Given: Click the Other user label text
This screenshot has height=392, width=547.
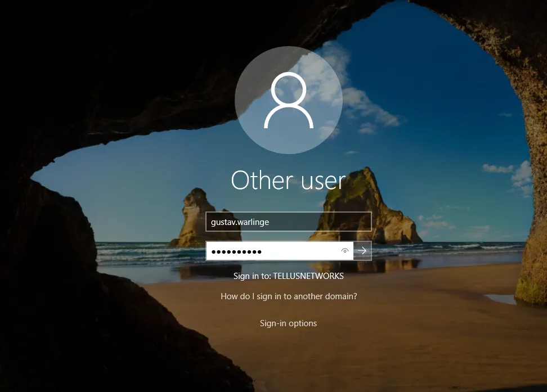Looking at the screenshot, I should (288, 180).
